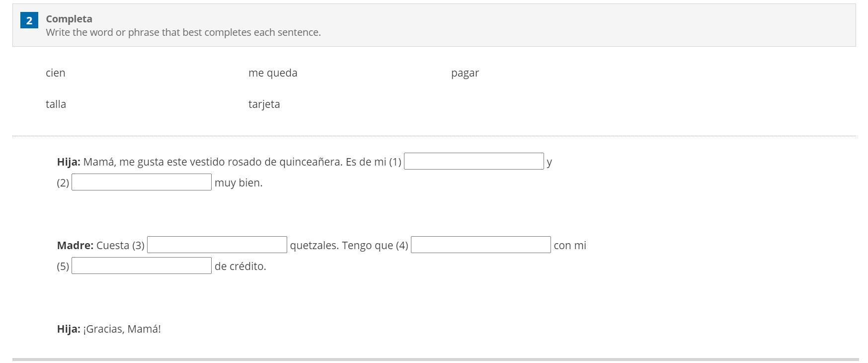
Task: Select blank (3) after "Cuesta"
Action: [217, 245]
